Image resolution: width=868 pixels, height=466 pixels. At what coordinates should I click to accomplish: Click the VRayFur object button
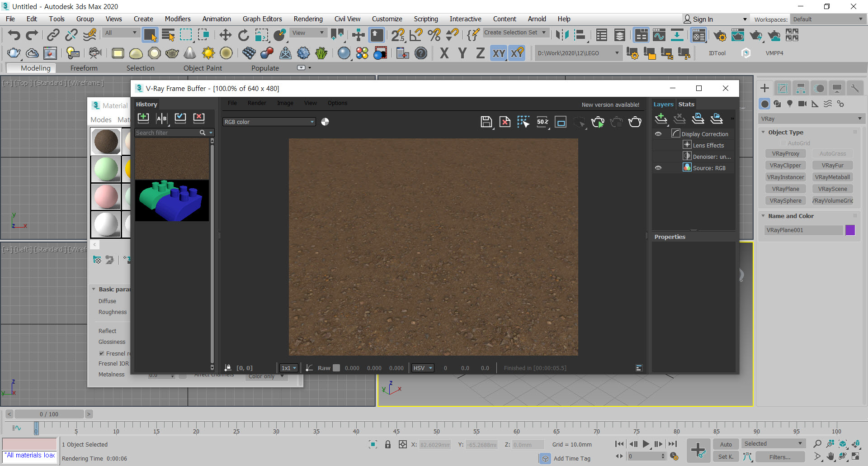832,166
